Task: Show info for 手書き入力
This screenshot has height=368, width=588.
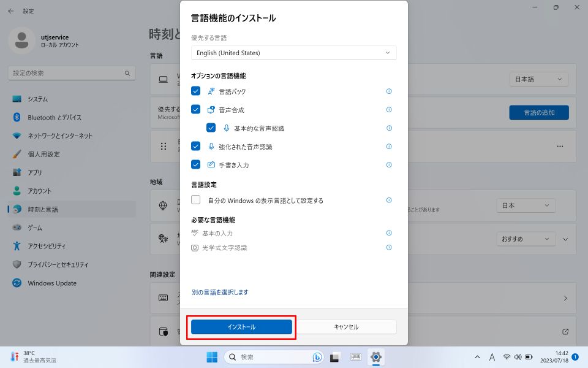Action: coord(389,165)
